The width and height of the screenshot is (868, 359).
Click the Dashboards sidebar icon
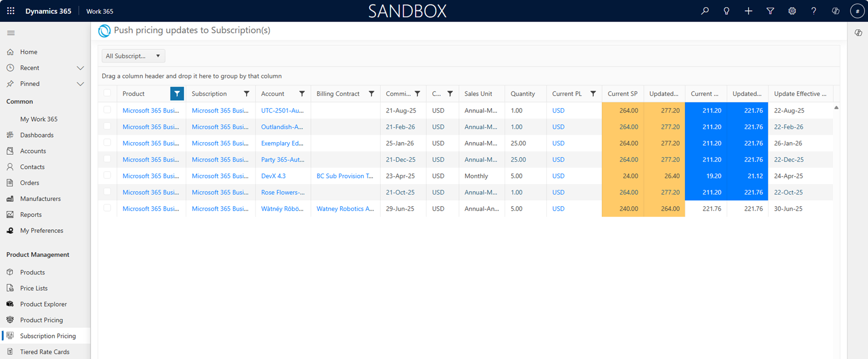[10, 135]
